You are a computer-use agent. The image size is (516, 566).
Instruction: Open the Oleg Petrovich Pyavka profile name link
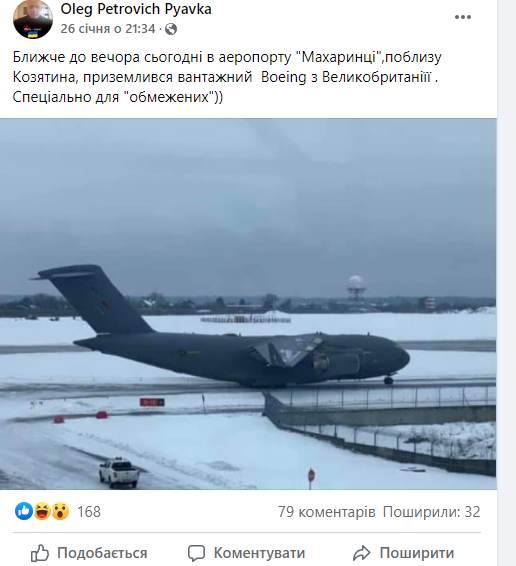136,9
